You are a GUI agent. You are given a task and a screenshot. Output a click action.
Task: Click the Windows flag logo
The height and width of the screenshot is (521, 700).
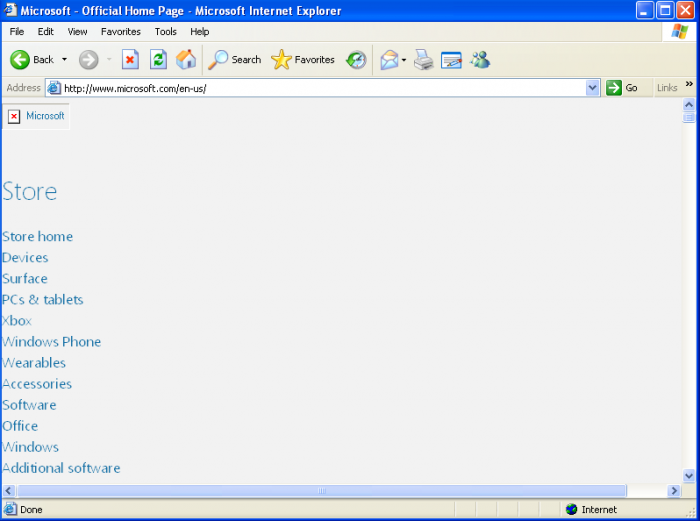679,31
